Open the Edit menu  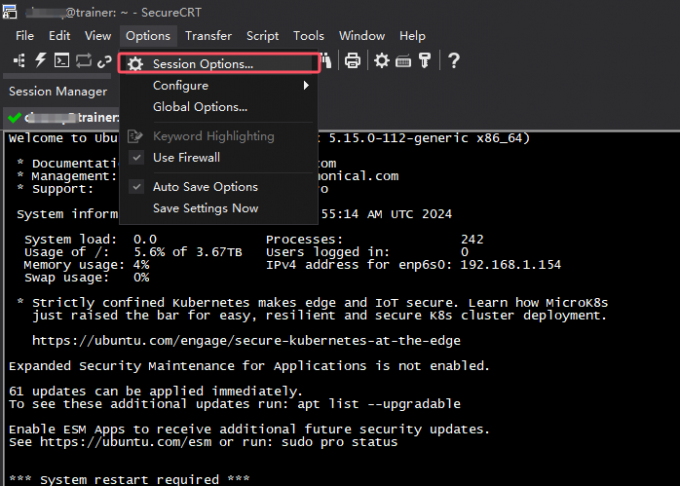pyautogui.click(x=59, y=36)
